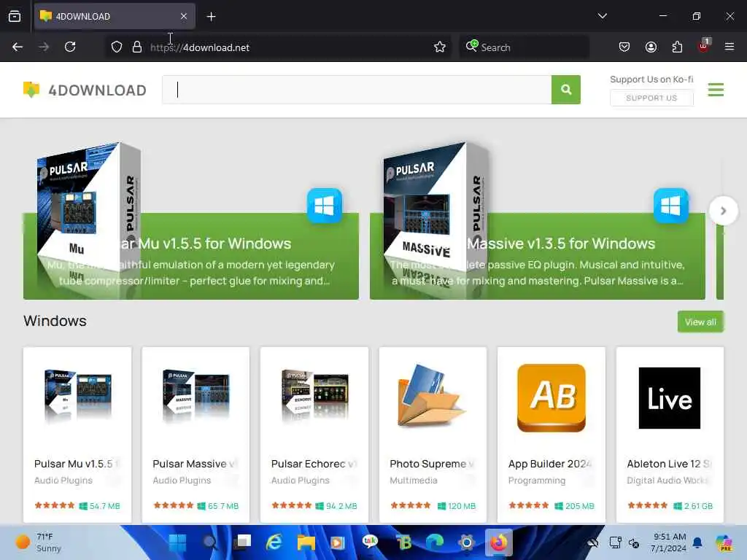The width and height of the screenshot is (747, 560).
Task: Click View all for Windows section
Action: pyautogui.click(x=700, y=322)
